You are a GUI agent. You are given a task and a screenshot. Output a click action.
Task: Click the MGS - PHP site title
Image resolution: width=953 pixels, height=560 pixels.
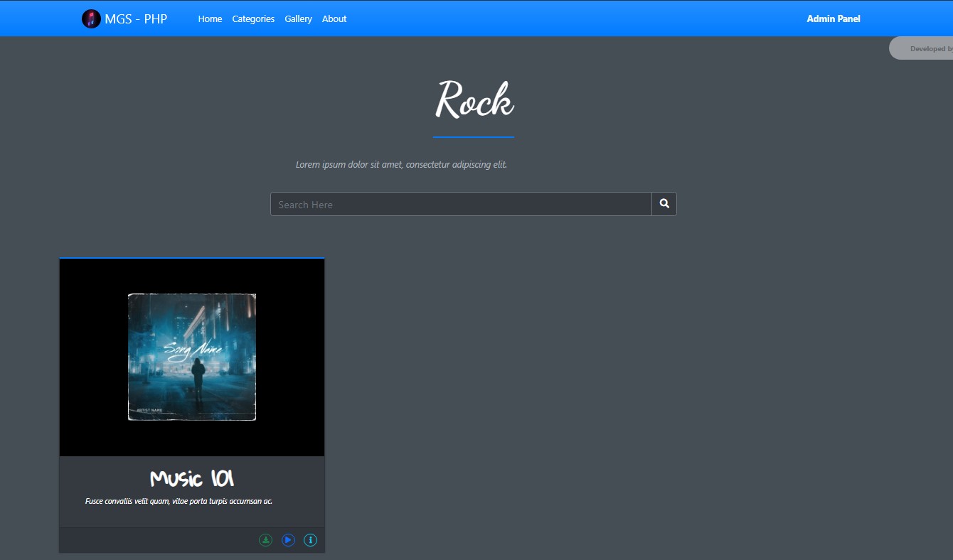pyautogui.click(x=137, y=18)
